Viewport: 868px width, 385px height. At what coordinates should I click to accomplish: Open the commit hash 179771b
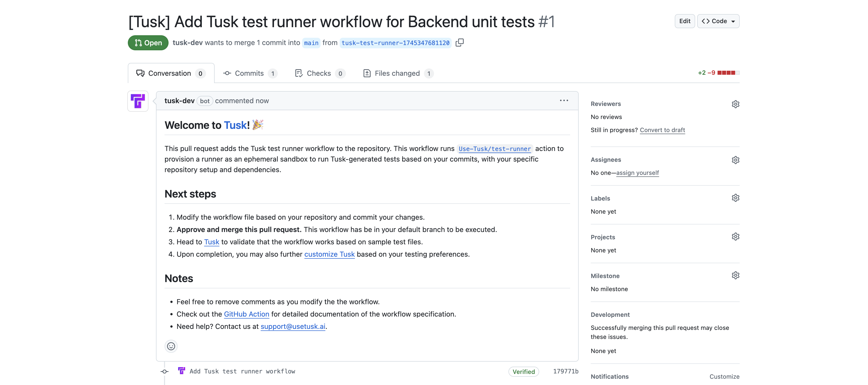566,371
